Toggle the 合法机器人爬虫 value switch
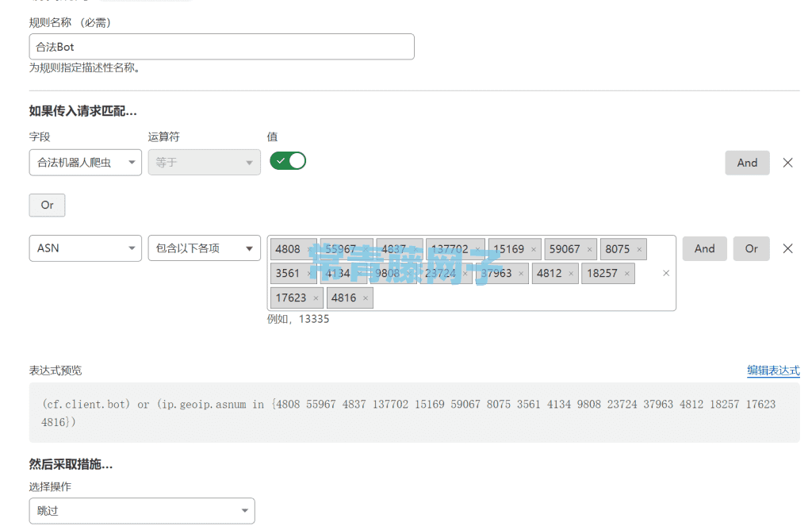Image resolution: width=812 pixels, height=530 pixels. (288, 161)
